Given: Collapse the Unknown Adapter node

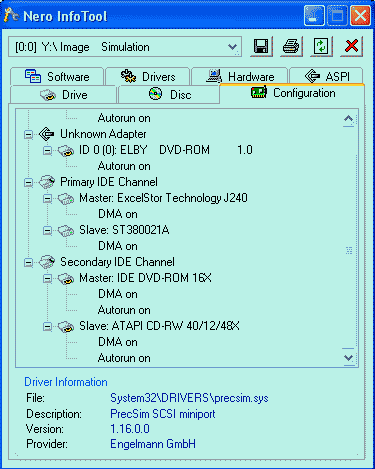Looking at the screenshot, I should click(28, 134).
